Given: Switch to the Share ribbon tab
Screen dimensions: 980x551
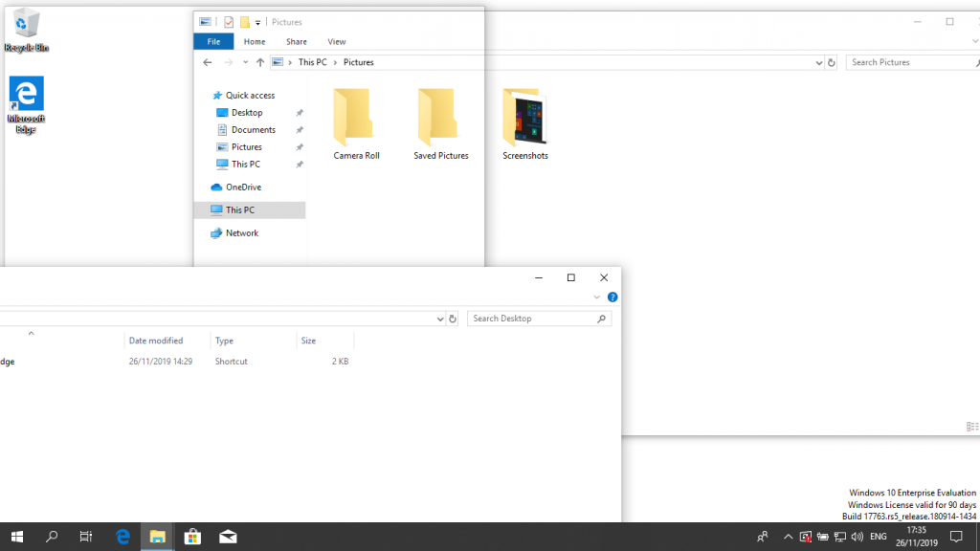Looking at the screenshot, I should click(297, 42).
